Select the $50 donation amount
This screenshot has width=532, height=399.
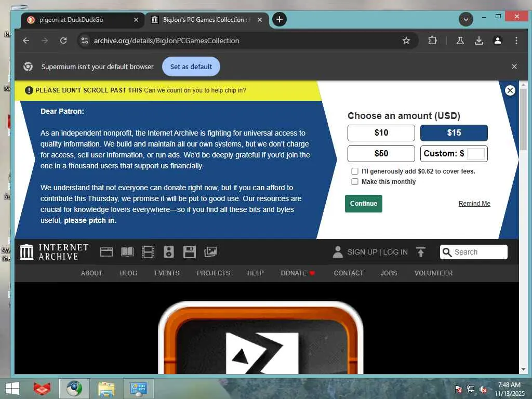click(x=381, y=154)
